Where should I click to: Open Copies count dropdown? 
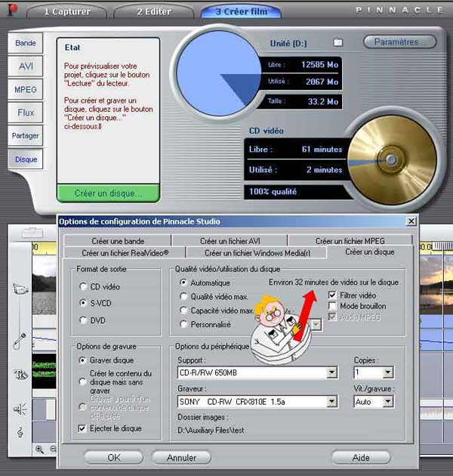point(388,372)
